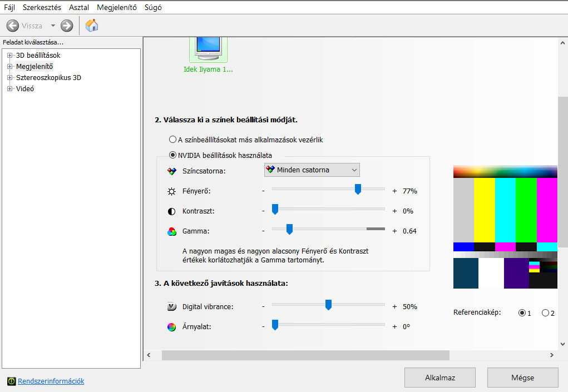Click the Kontraszt plus sign

pyautogui.click(x=394, y=211)
